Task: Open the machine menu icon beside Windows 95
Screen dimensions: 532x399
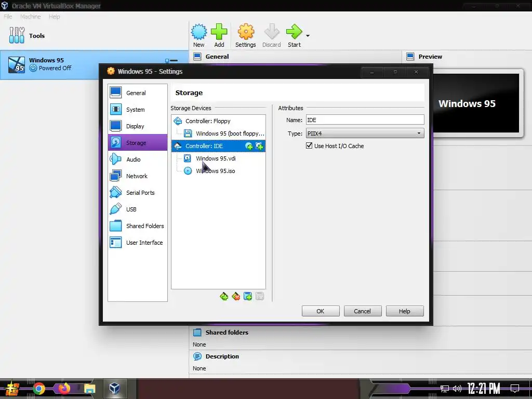Action: (x=171, y=60)
